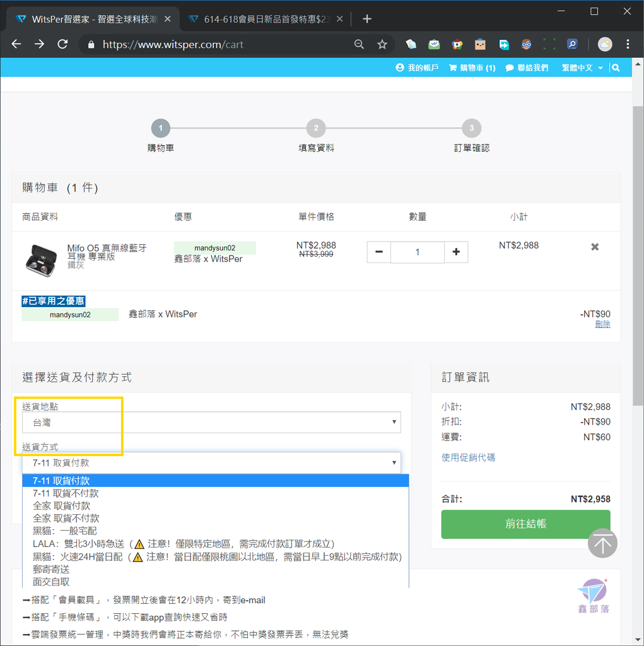Select the WitsPer智選家 tab
Screen dimensions: 644x646
pyautogui.click(x=94, y=19)
